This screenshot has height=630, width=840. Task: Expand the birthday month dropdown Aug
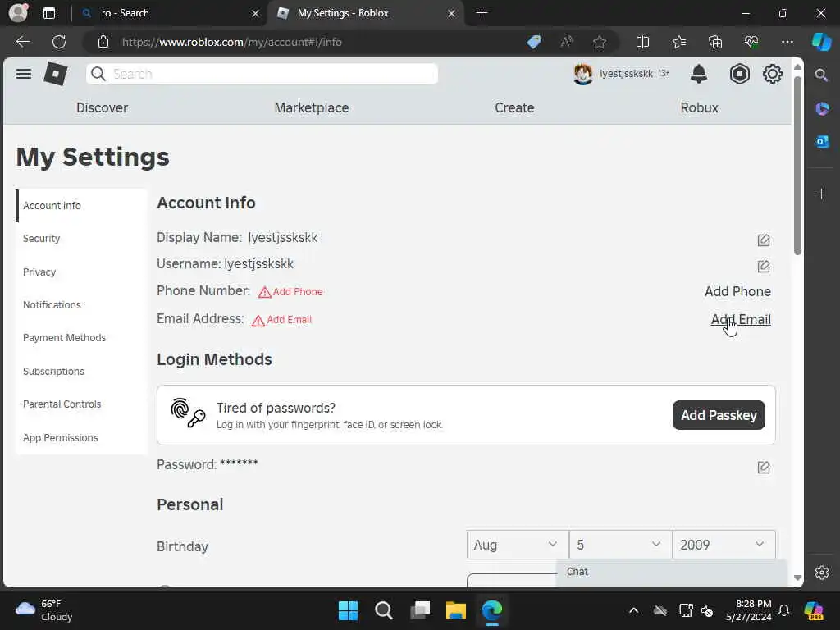point(517,545)
